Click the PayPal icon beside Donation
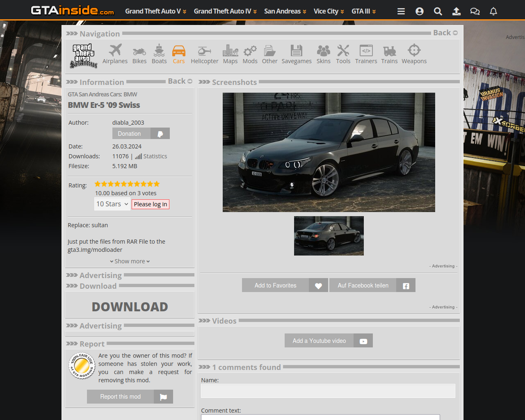525x420 pixels. click(x=160, y=134)
